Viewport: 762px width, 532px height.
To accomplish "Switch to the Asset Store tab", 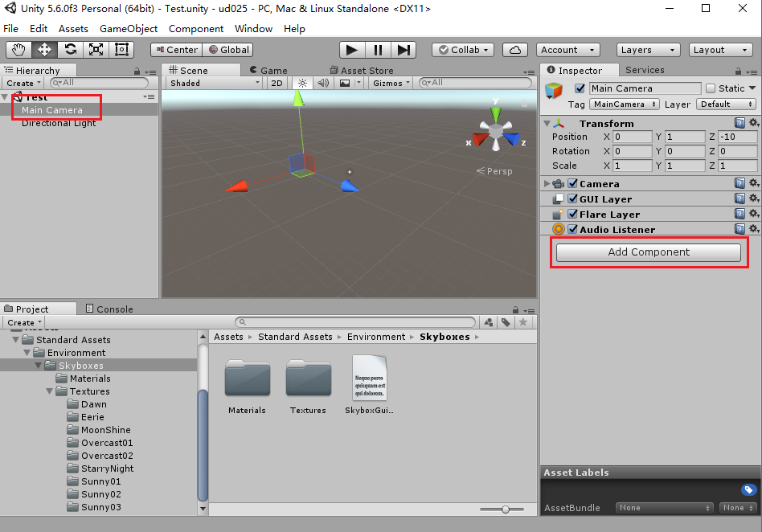I will [x=362, y=71].
